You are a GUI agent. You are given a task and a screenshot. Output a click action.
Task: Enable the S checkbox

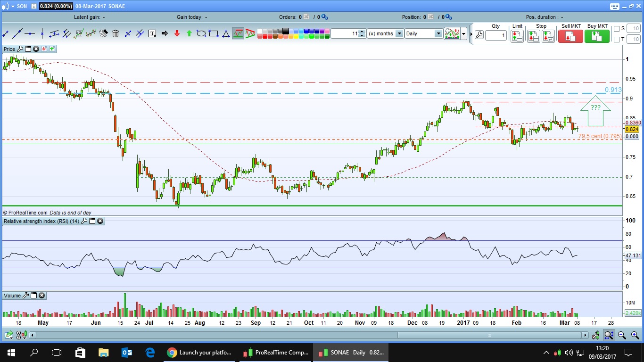[617, 29]
